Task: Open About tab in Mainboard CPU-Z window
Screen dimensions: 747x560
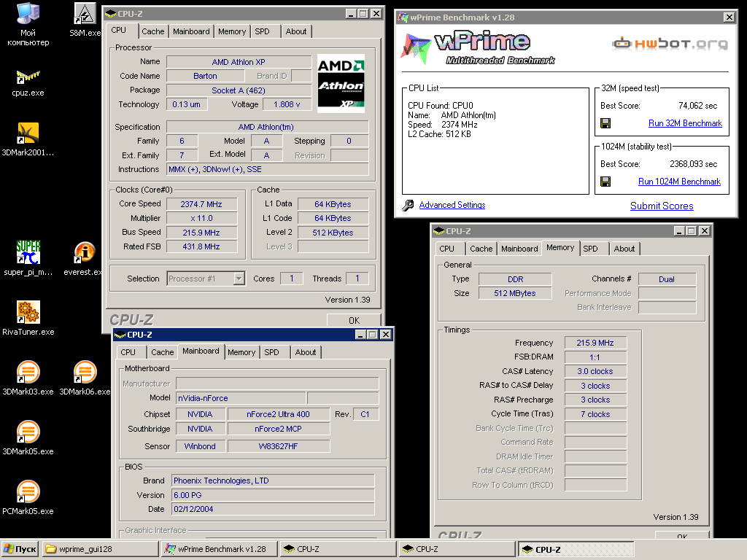Action: pyautogui.click(x=306, y=352)
